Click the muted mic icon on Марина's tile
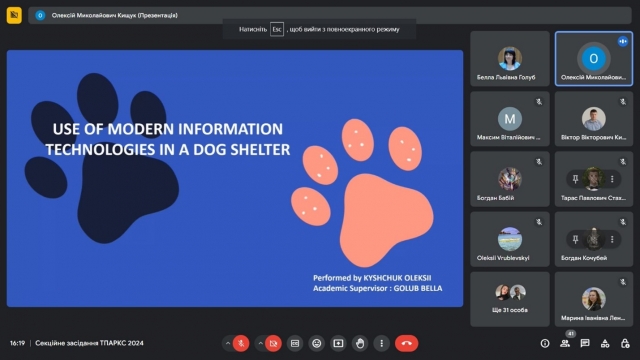The image size is (640, 360). (623, 282)
